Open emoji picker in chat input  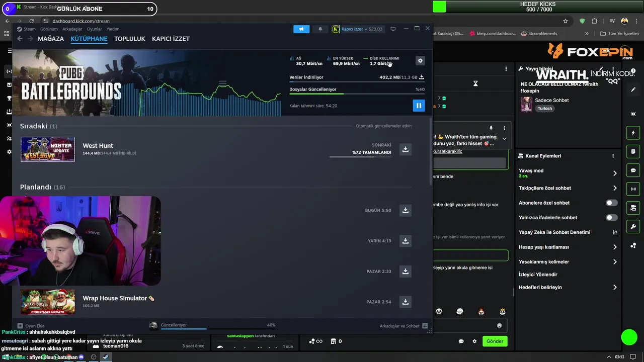(499, 326)
